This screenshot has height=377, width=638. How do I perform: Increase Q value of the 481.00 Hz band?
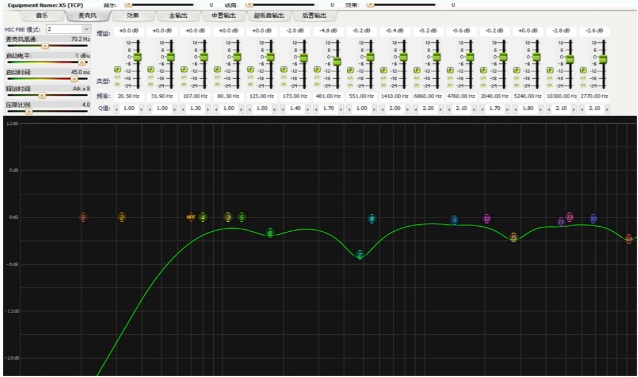coord(341,109)
